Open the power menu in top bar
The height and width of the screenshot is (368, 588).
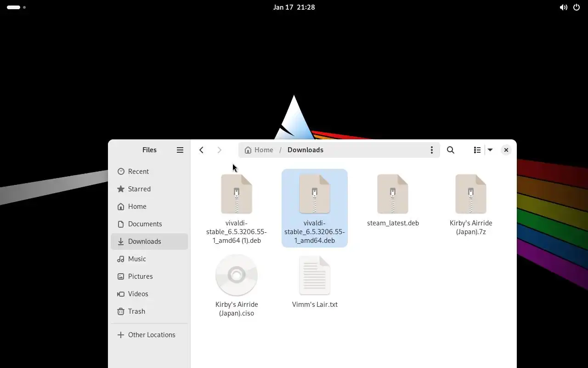tap(577, 7)
